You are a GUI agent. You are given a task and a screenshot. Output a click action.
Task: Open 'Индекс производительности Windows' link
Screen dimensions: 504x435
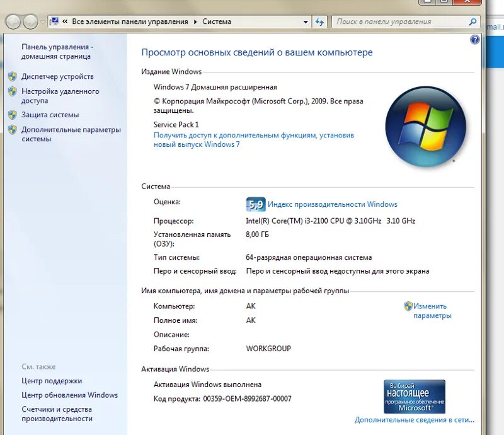pyautogui.click(x=333, y=204)
